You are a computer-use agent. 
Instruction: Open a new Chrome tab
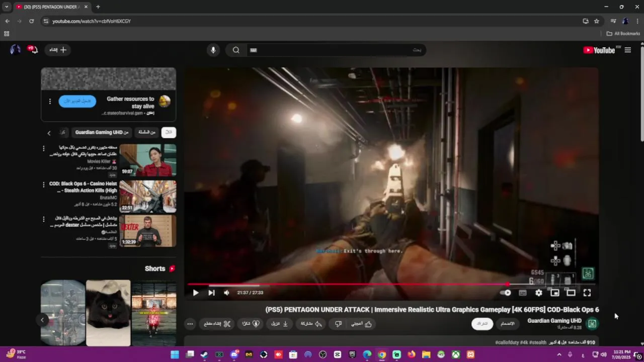(98, 7)
